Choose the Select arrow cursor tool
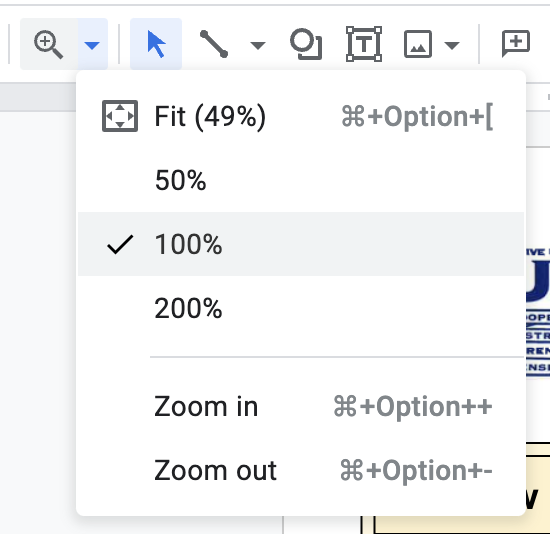This screenshot has width=550, height=534. pos(156,44)
